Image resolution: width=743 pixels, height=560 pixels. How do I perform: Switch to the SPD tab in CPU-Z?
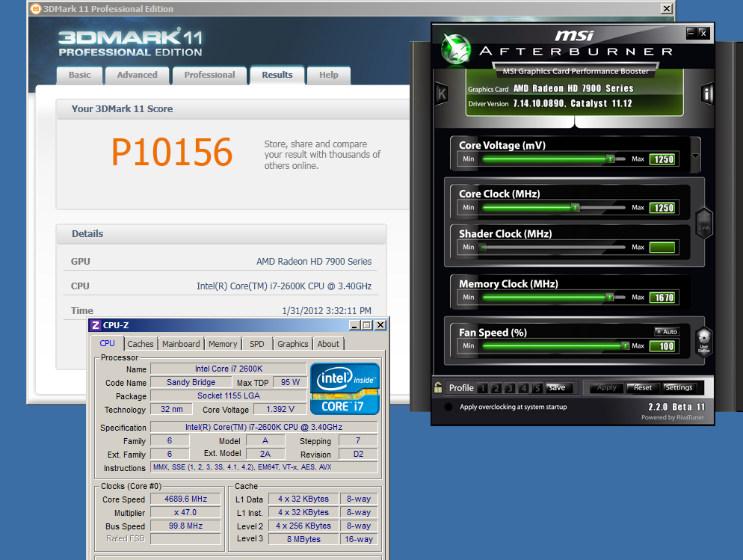point(257,344)
